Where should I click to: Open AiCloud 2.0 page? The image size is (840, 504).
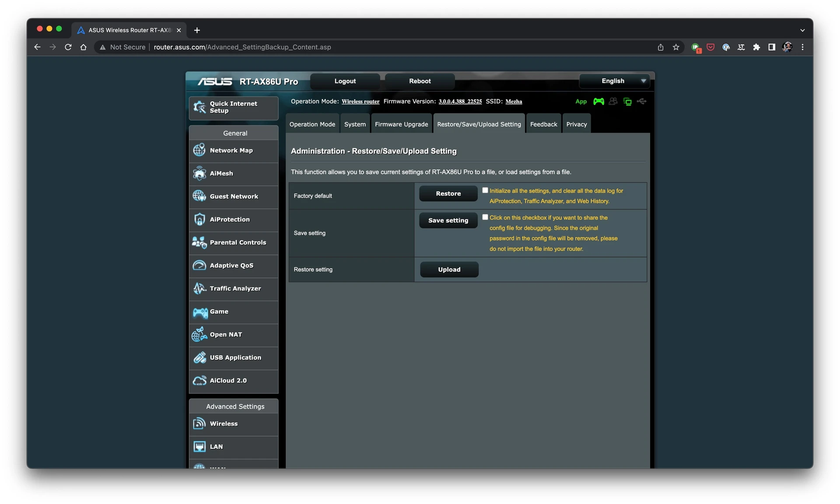(234, 381)
